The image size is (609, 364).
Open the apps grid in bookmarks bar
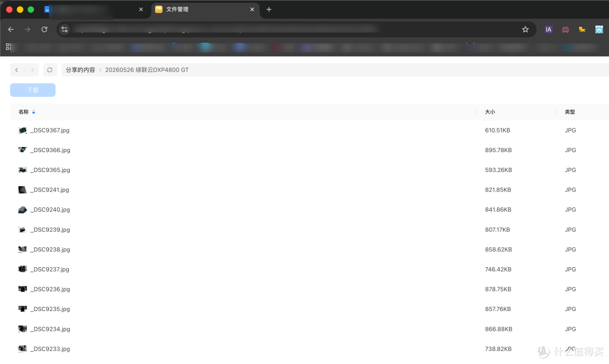pyautogui.click(x=8, y=47)
